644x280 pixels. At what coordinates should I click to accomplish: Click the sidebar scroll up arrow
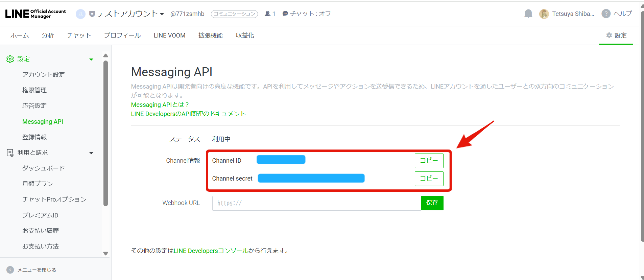click(105, 55)
